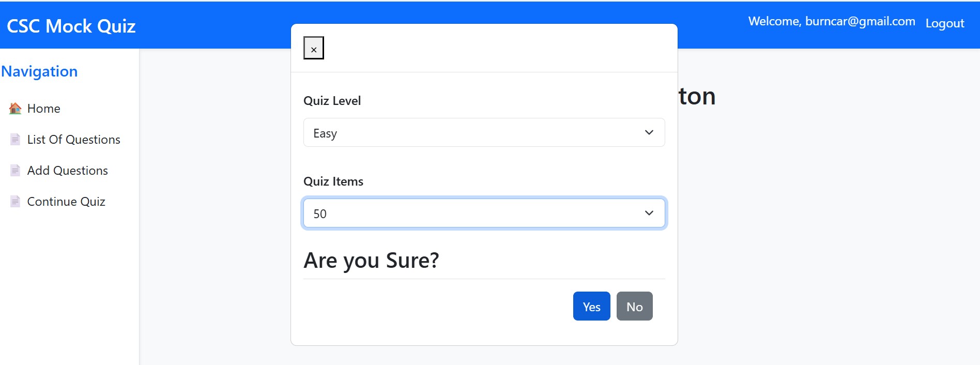Click the document icon beside List Of Questions

16,140
